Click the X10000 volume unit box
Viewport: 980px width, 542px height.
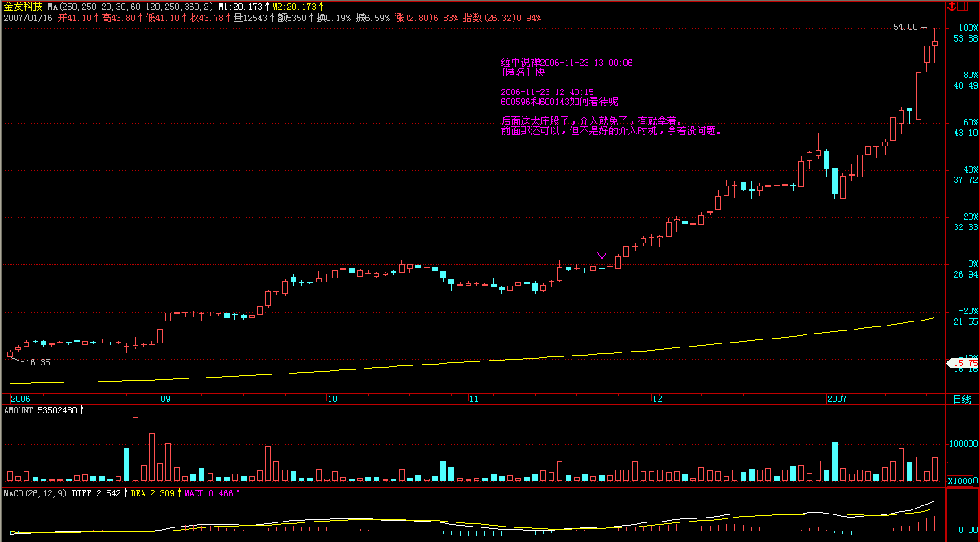963,481
